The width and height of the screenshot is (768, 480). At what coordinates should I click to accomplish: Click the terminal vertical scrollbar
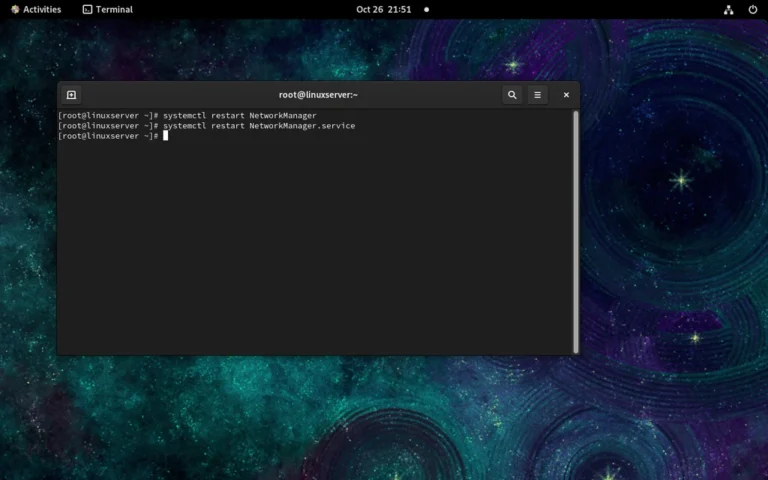[x=575, y=230]
